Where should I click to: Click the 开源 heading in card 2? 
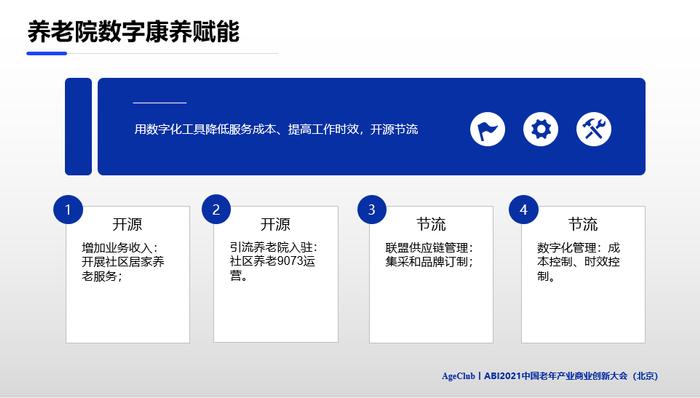[x=275, y=224]
